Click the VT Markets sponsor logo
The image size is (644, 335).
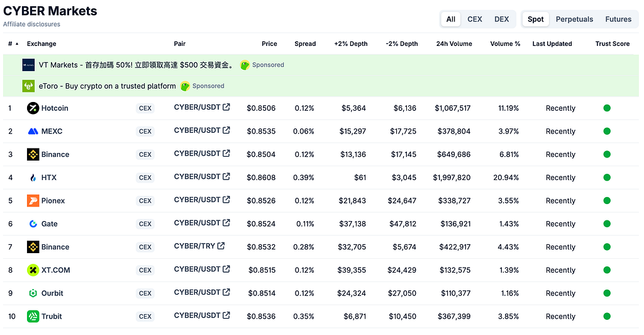pyautogui.click(x=28, y=65)
